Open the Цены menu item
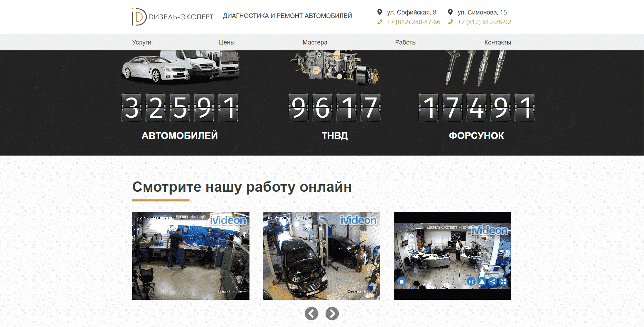Image resolution: width=644 pixels, height=327 pixels. [227, 42]
